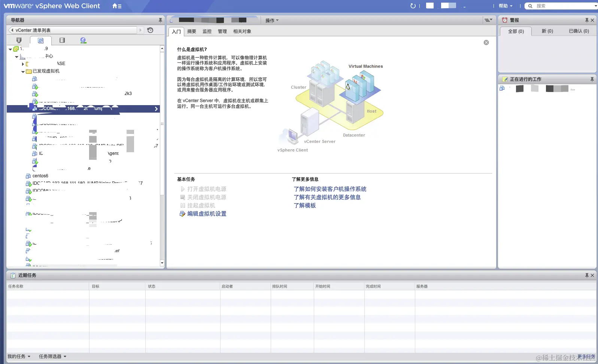The image size is (598, 364).
Task: Sort by 目标 column header
Action: [118, 286]
